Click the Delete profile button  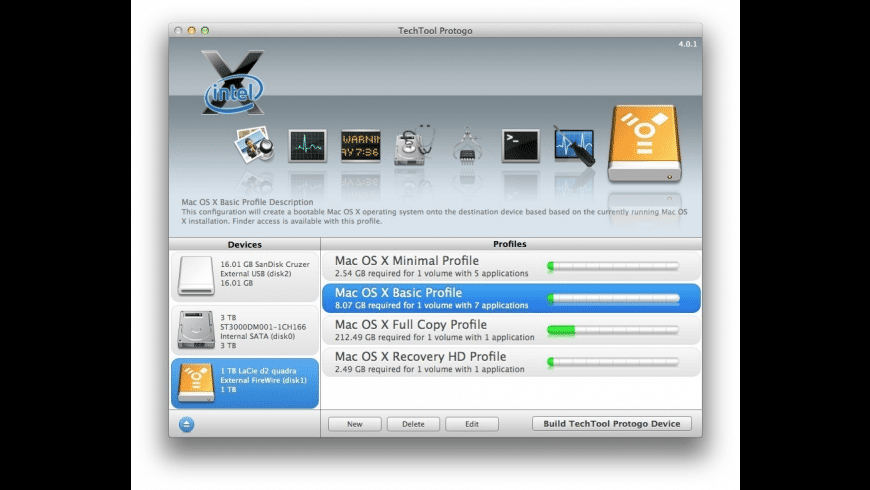pos(413,424)
